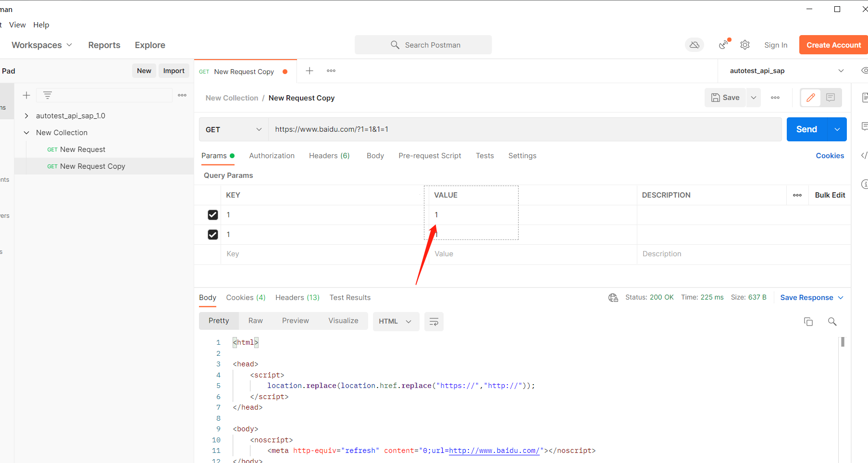Viewport: 868px width, 463px height.
Task: Search within the response body
Action: click(832, 322)
